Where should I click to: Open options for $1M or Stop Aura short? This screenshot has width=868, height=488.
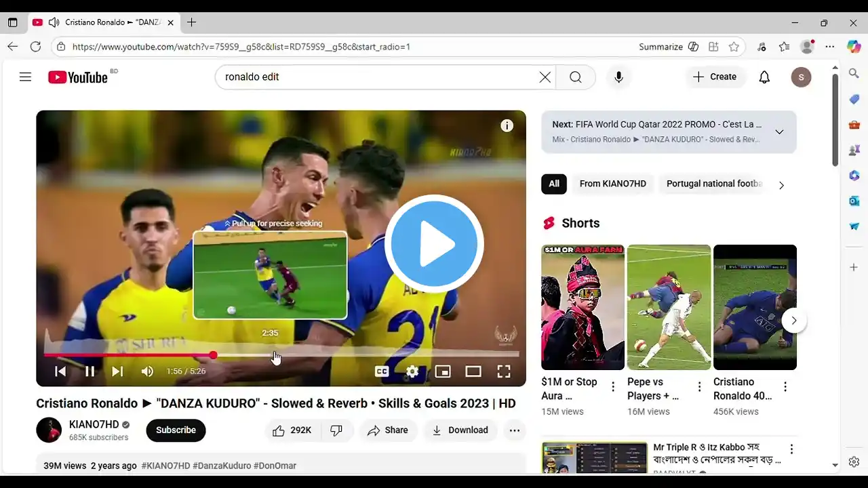click(x=613, y=387)
